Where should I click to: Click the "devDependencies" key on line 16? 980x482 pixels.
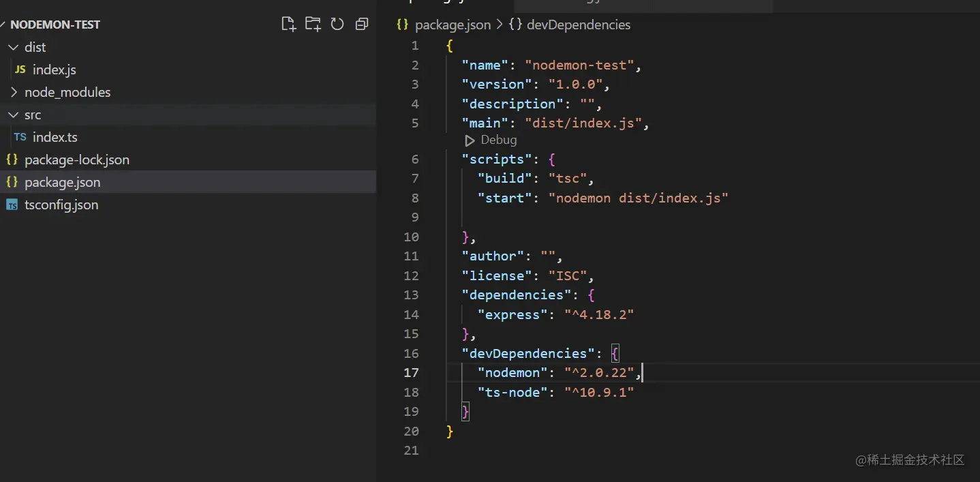[528, 353]
